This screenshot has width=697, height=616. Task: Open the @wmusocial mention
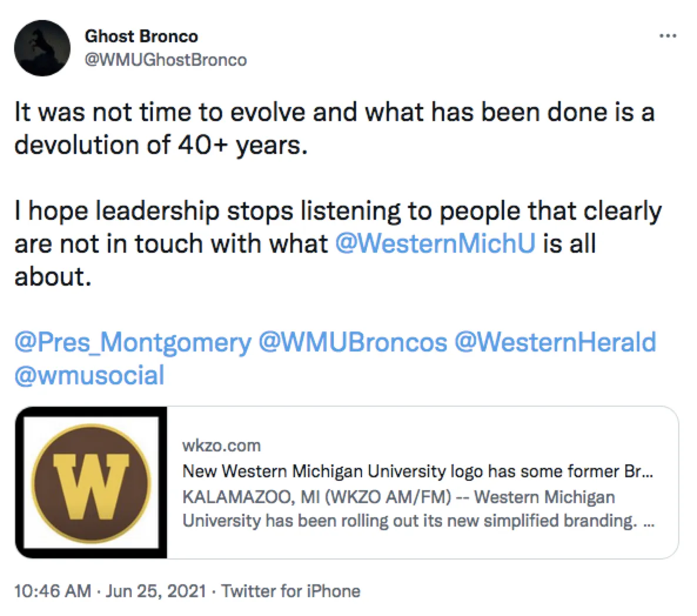[89, 375]
